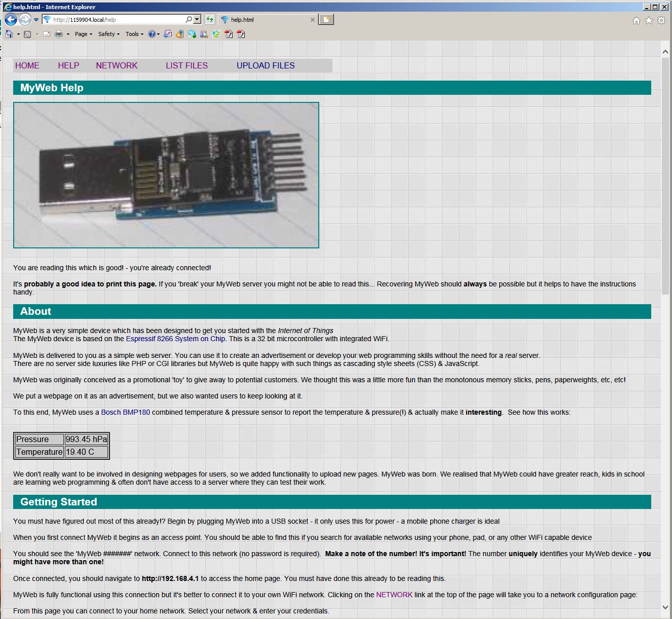Open the Tools menu in command bar

pyautogui.click(x=134, y=34)
